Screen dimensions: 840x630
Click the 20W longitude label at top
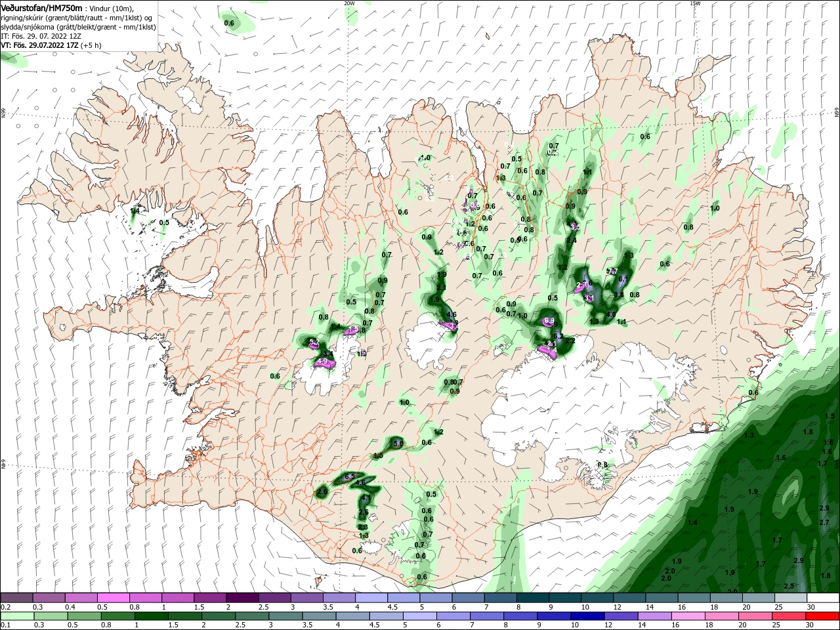coord(349,3)
